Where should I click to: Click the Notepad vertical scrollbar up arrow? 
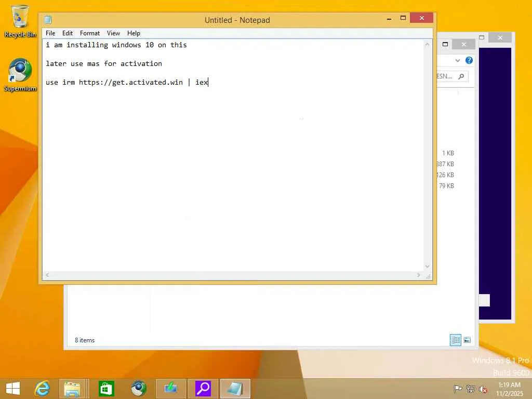[427, 44]
